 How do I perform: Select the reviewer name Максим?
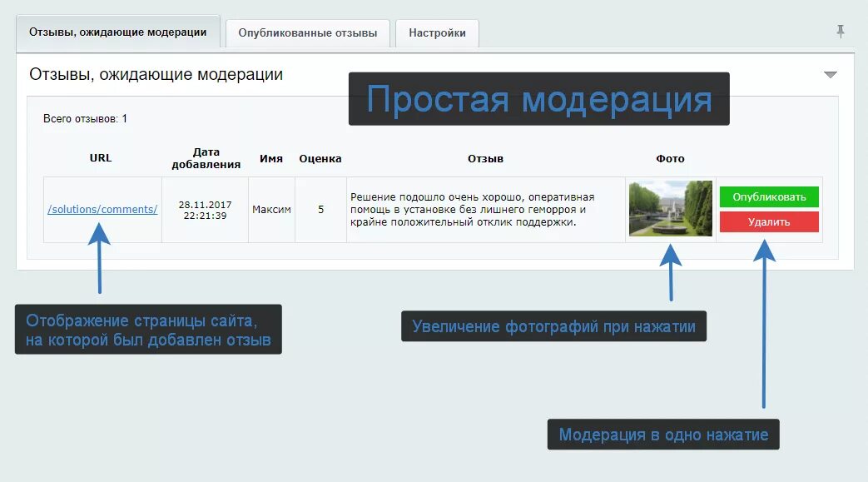[271, 209]
